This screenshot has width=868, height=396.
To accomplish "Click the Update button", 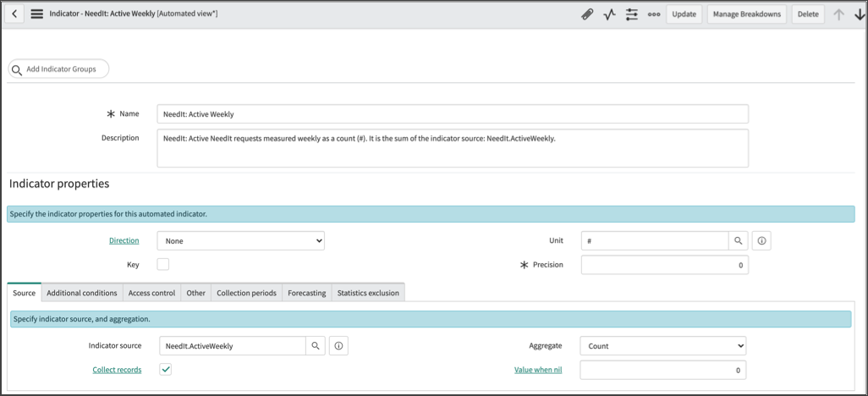I will (684, 14).
